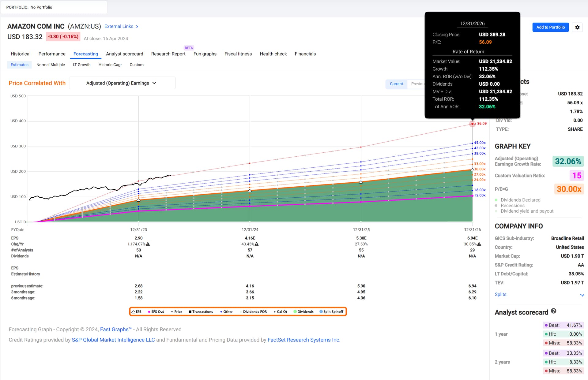The width and height of the screenshot is (588, 380).
Task: Toggle Dividends Declared graph key option
Action: point(518,200)
